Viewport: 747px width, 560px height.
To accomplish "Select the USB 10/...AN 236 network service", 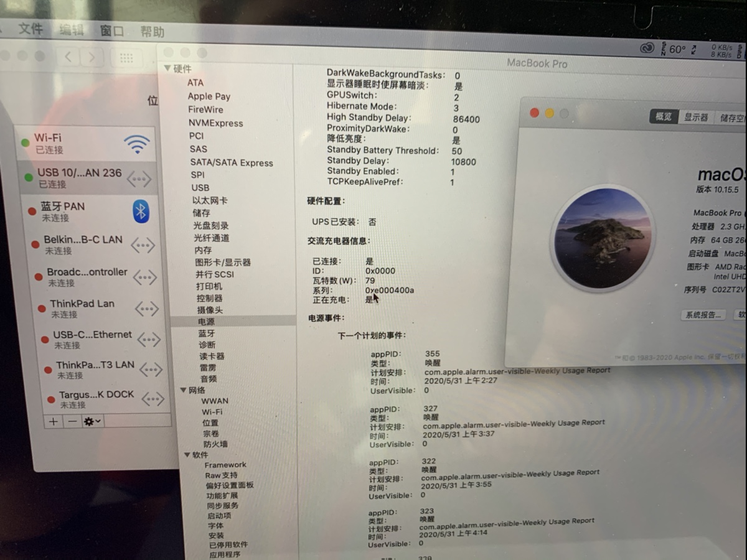I will coord(88,178).
